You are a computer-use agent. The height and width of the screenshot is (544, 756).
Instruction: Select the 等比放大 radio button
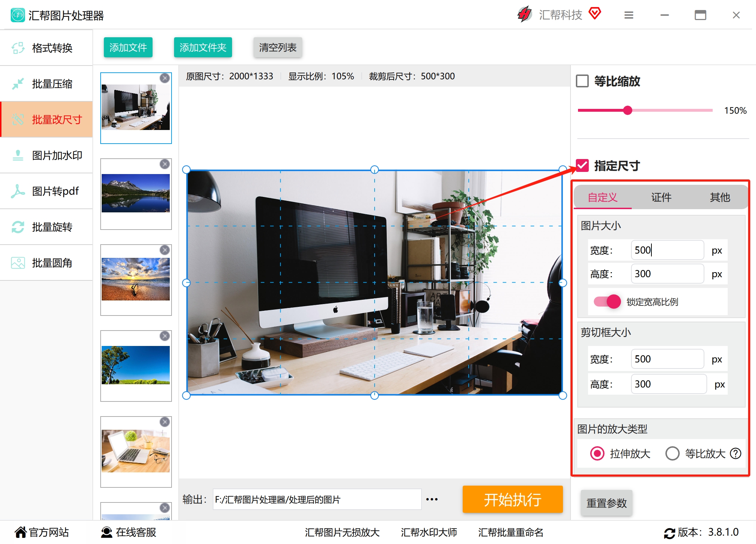pyautogui.click(x=672, y=454)
